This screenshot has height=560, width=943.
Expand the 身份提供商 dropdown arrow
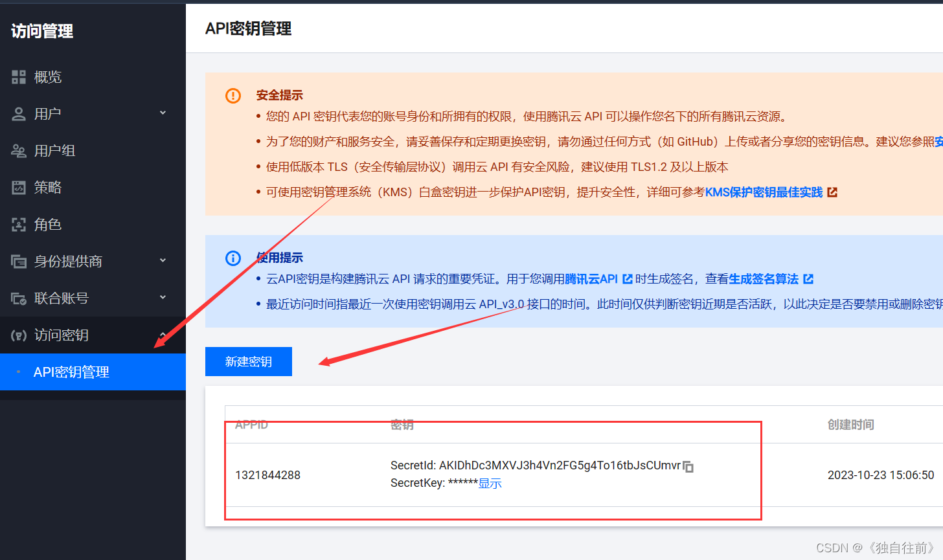pyautogui.click(x=163, y=261)
